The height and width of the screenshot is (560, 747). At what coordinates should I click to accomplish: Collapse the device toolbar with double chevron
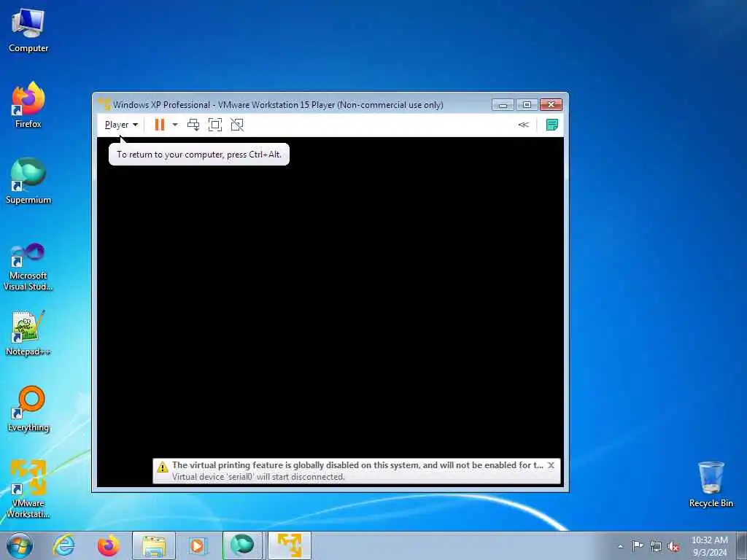(523, 125)
